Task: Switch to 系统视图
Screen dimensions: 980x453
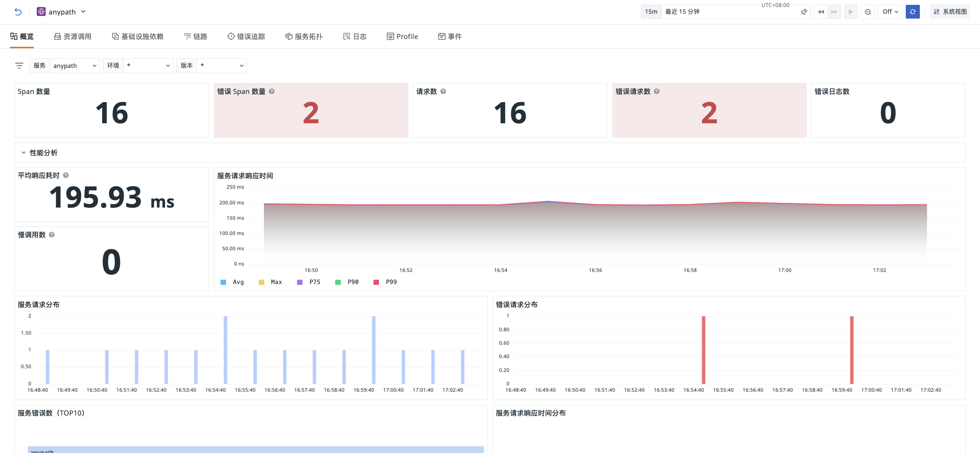Action: coord(950,12)
